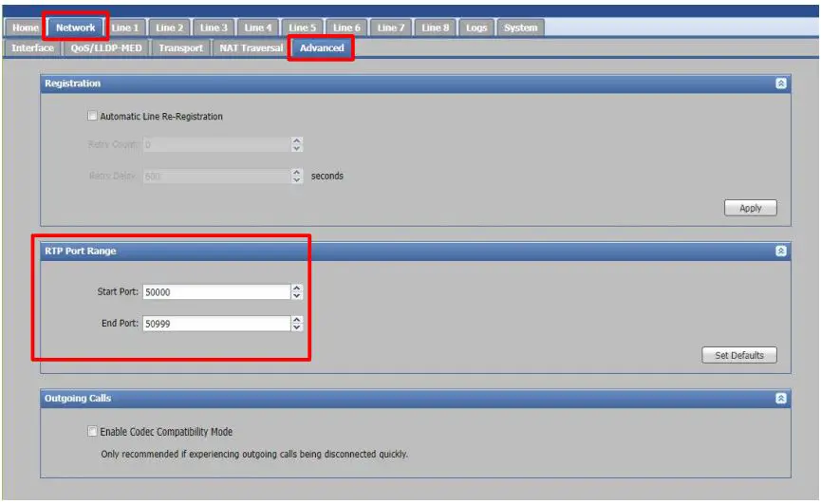Switch to Line 5 tab
The height and width of the screenshot is (504, 821).
click(x=303, y=28)
